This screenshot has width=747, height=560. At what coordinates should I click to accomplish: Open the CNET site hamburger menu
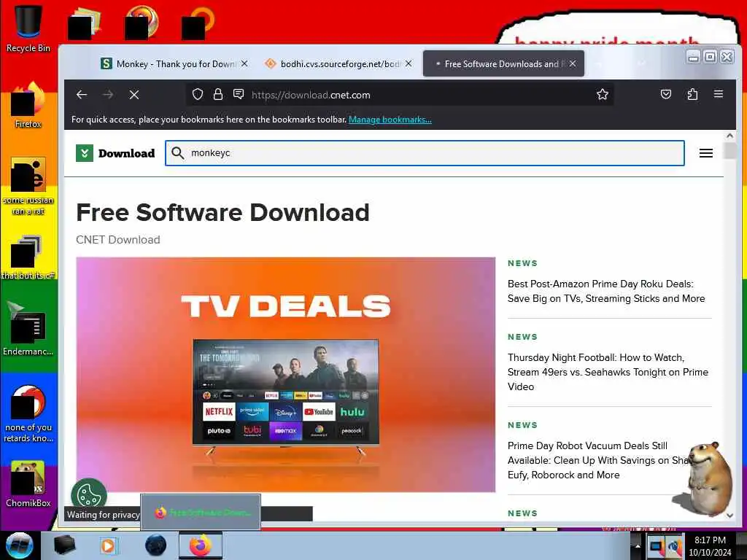pyautogui.click(x=706, y=153)
